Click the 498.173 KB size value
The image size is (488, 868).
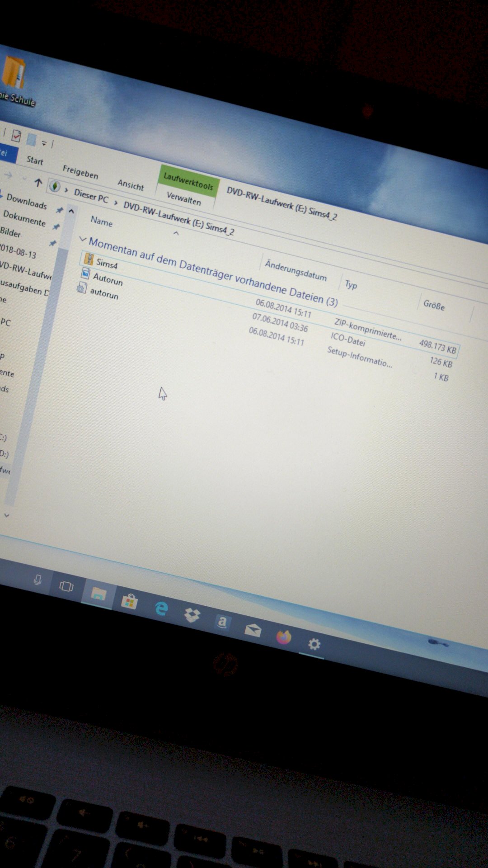coord(437,347)
